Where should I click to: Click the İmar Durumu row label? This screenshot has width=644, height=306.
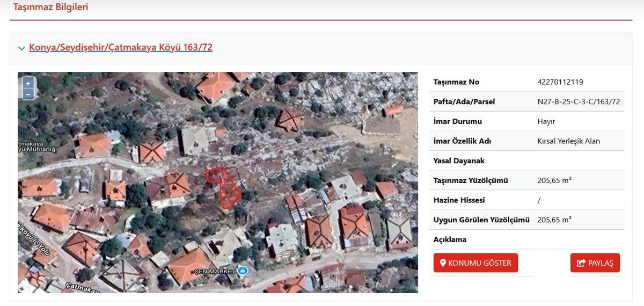pos(457,121)
